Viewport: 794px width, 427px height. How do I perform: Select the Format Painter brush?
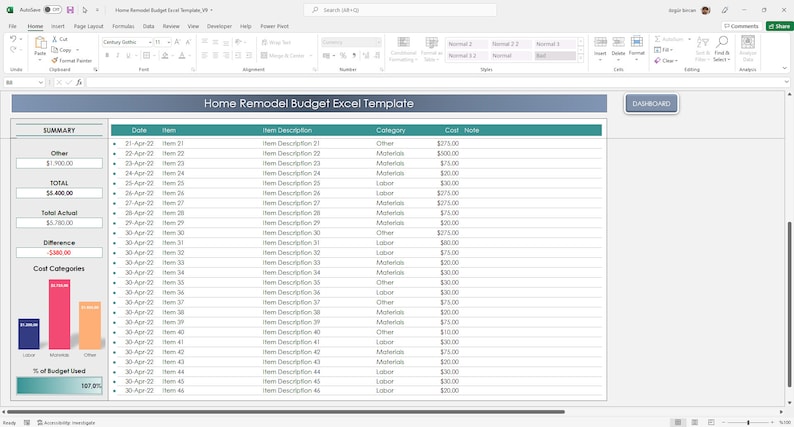tap(55, 60)
